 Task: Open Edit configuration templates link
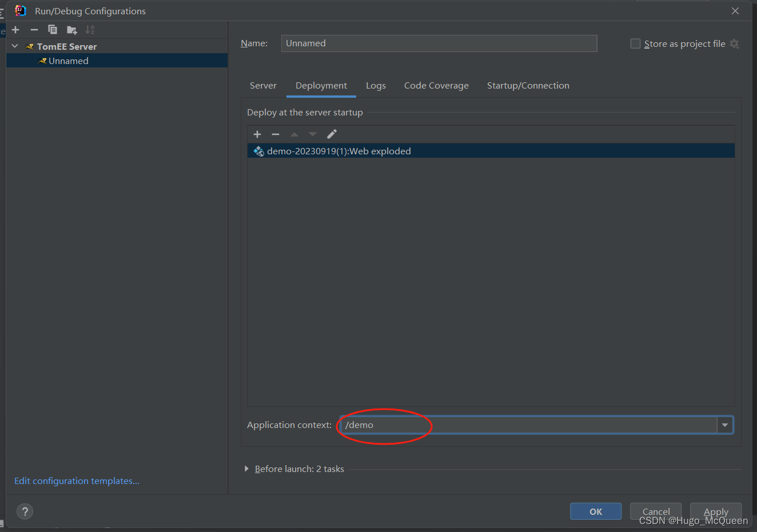pos(77,481)
